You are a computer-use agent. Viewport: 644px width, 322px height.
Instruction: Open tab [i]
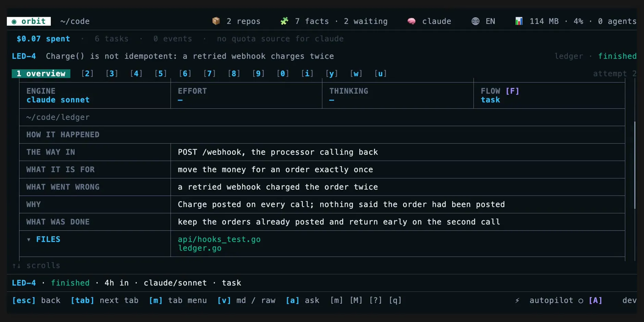tap(307, 74)
